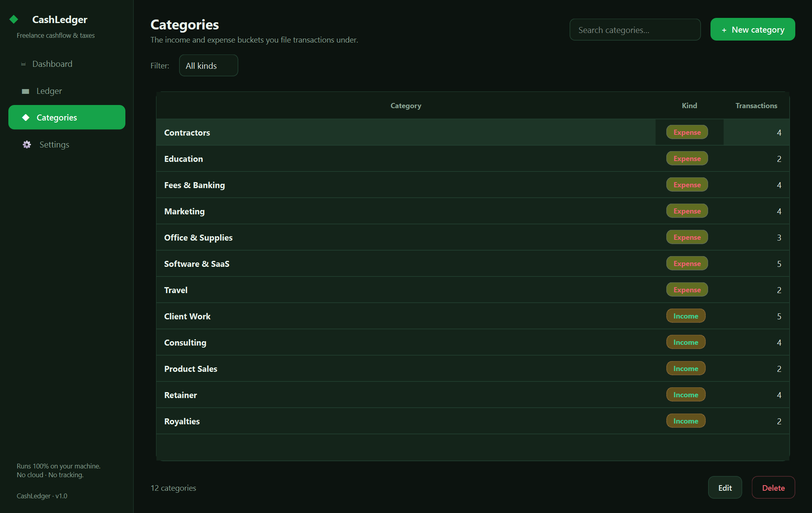This screenshot has width=812, height=513.
Task: Select the Retainer category row
Action: [x=473, y=395]
